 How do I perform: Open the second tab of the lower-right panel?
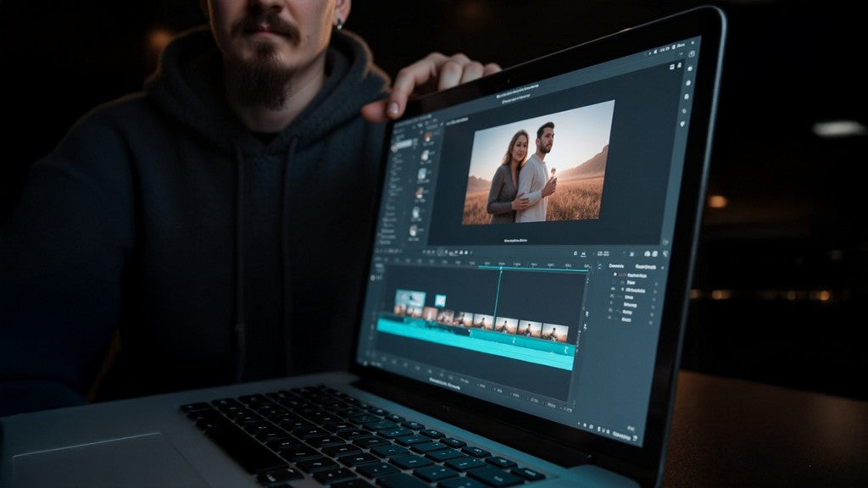(645, 267)
